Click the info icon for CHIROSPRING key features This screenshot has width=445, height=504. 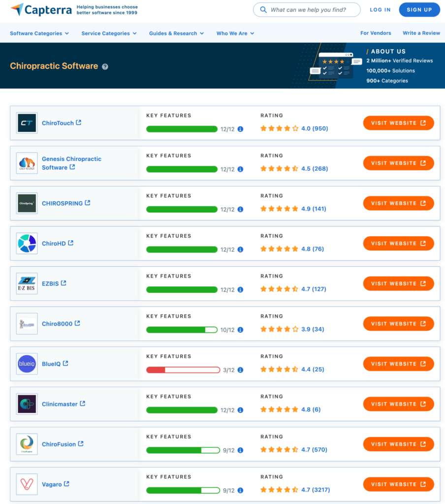[x=240, y=210]
